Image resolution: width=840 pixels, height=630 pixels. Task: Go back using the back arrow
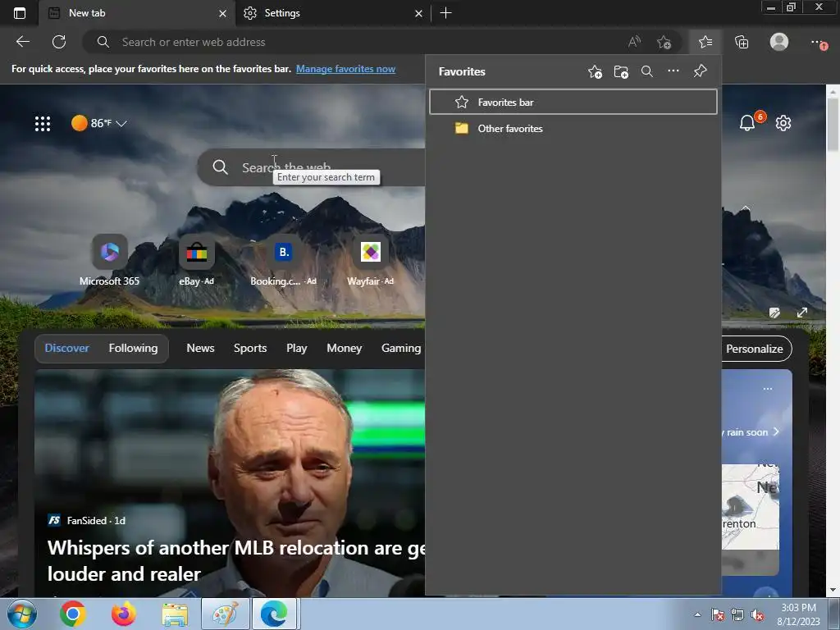[x=22, y=42]
